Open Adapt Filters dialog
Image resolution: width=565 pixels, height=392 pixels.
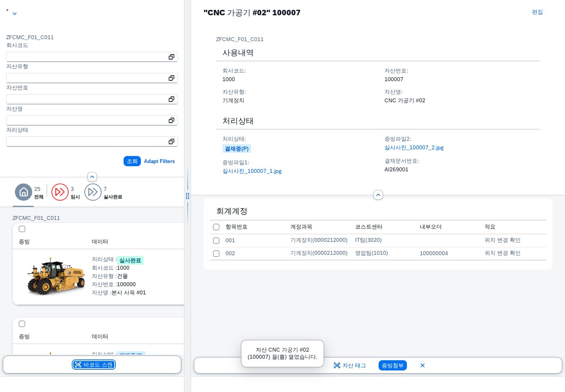(x=159, y=161)
